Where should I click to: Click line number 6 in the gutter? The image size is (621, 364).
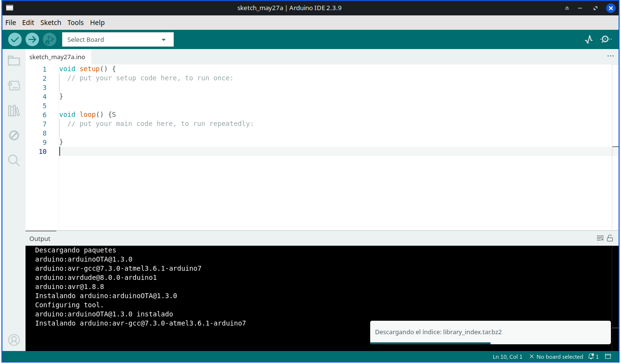45,115
